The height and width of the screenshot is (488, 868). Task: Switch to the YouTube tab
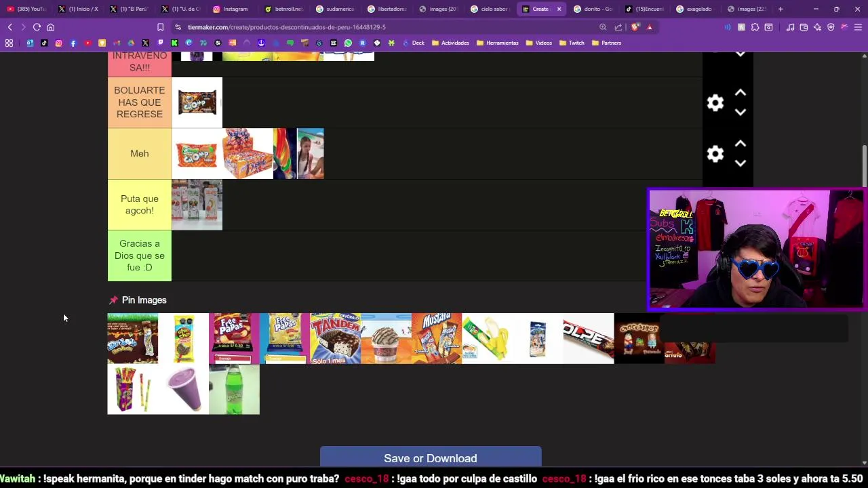(x=26, y=9)
